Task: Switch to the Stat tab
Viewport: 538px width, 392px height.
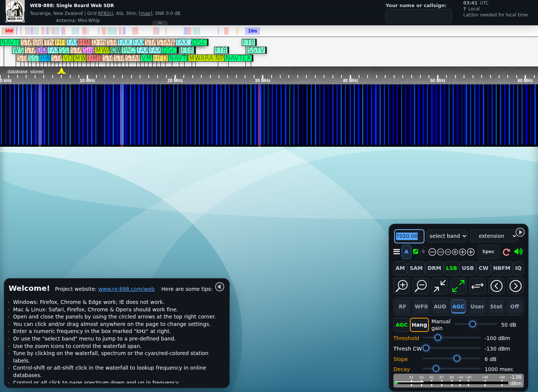Action: [x=496, y=307]
